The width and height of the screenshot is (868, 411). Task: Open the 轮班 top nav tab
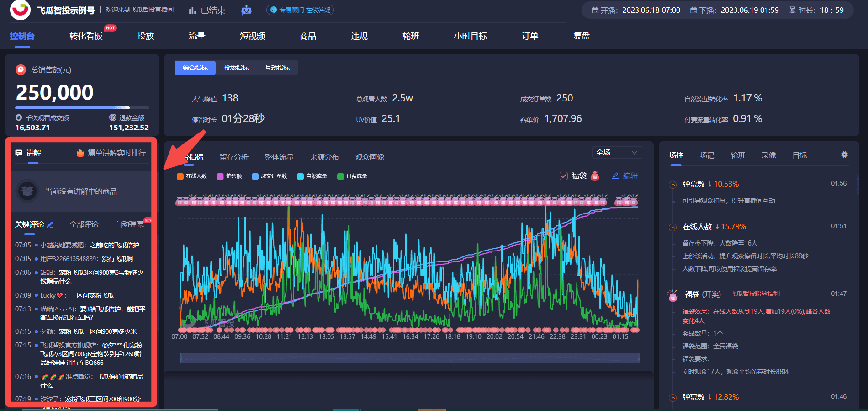point(411,36)
